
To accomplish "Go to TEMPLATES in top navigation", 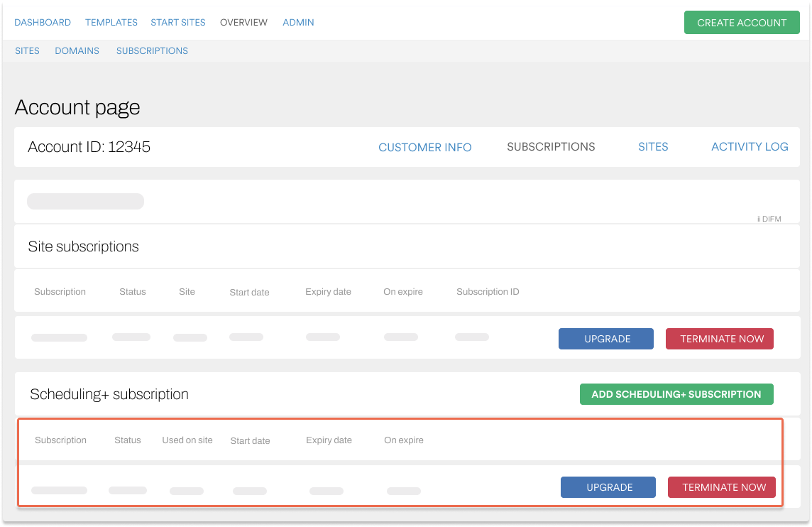I will click(x=111, y=22).
